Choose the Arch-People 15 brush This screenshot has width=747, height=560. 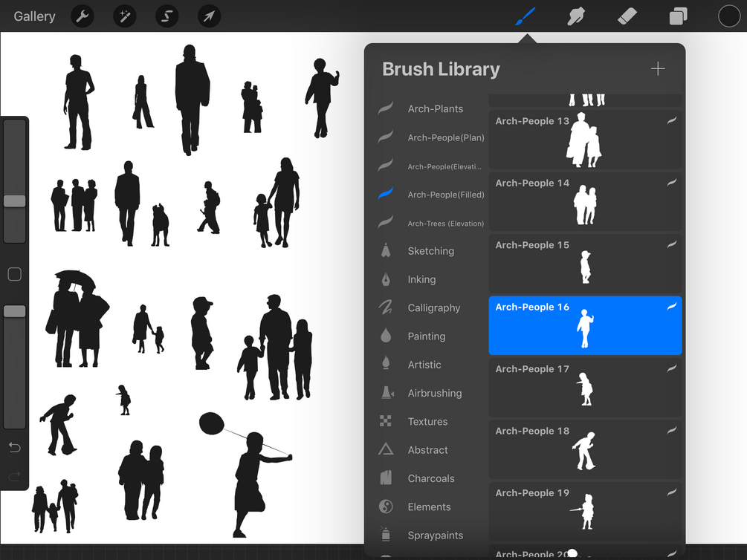(585, 264)
